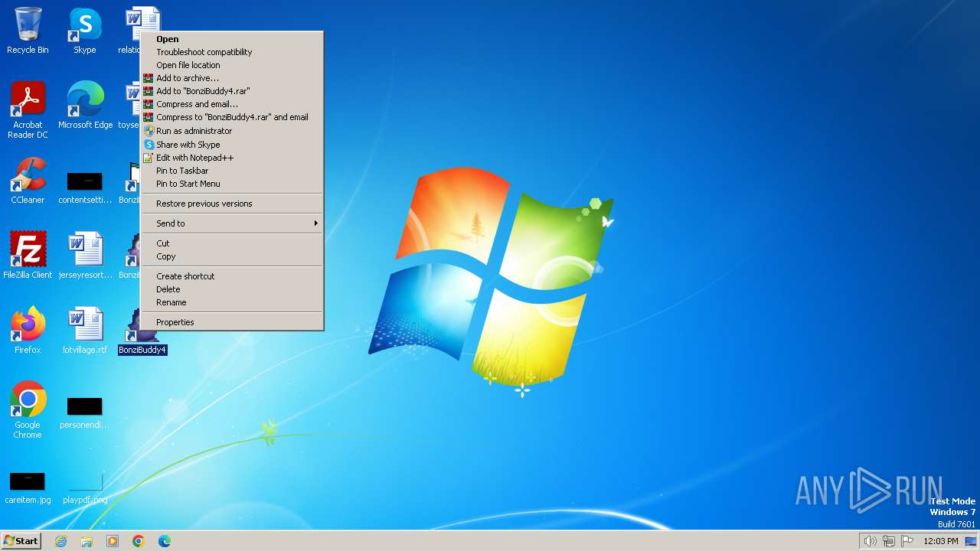The image size is (980, 551).
Task: Click the volume speaker tray icon
Action: (870, 541)
